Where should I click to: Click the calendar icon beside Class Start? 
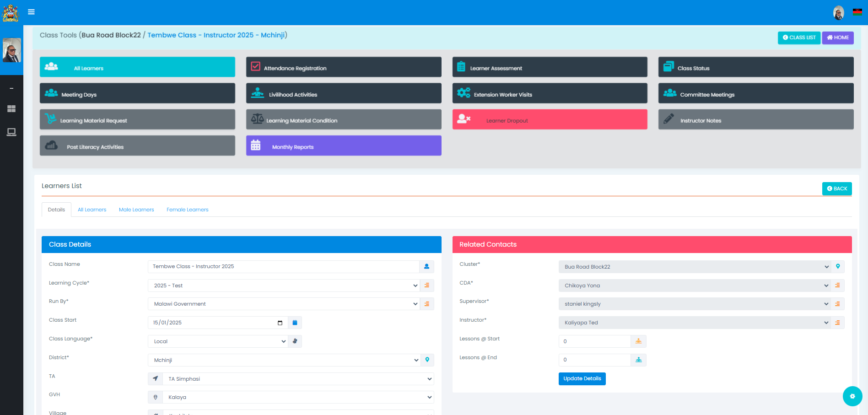tap(295, 323)
